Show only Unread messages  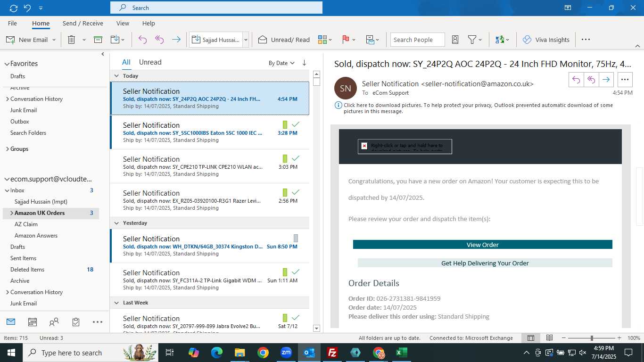click(x=150, y=62)
